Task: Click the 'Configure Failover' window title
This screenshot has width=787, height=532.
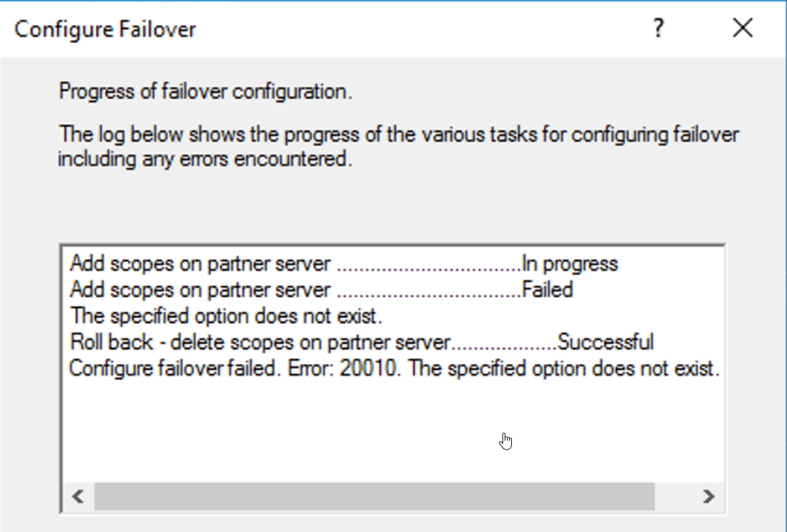Action: pos(105,29)
